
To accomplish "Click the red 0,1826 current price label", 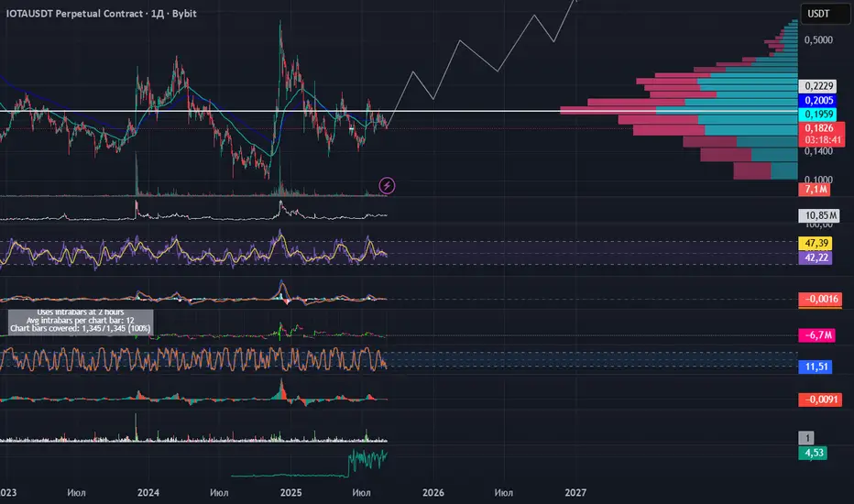I will coord(821,128).
